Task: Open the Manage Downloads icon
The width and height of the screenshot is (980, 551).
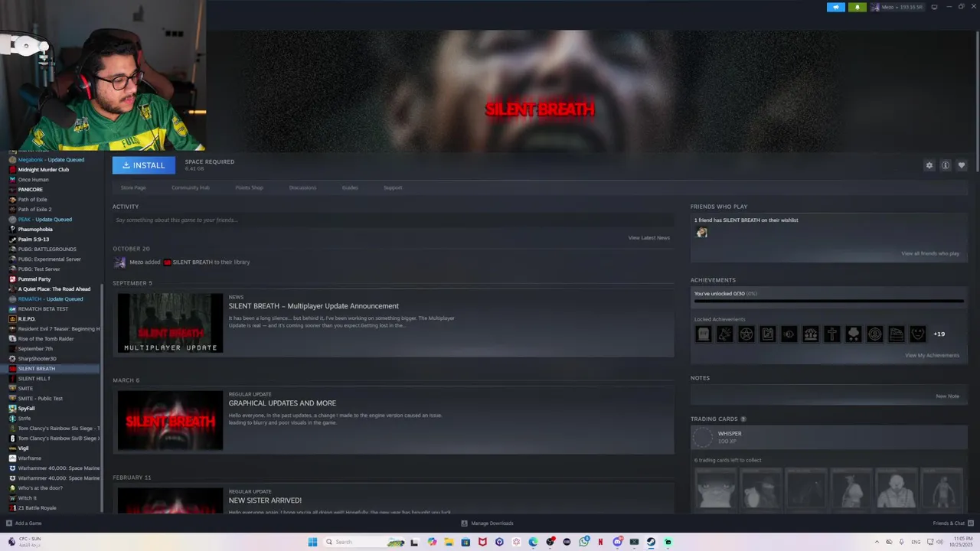Action: [465, 523]
